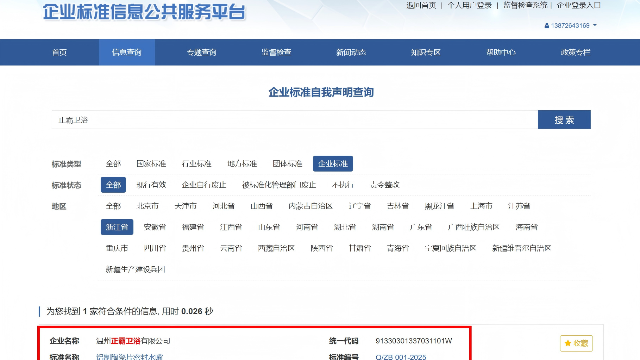
Task: Click the star 收藏 favorite button
Action: [576, 343]
